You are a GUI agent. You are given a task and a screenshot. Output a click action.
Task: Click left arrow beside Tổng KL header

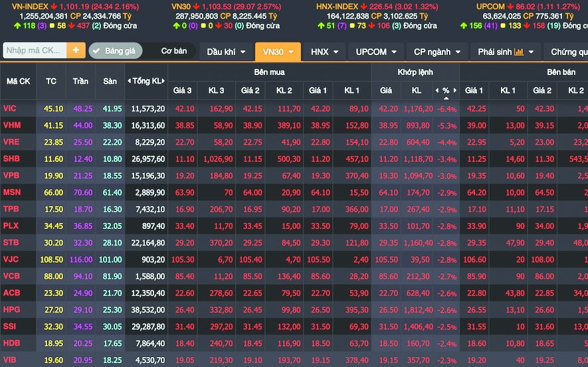(x=128, y=81)
